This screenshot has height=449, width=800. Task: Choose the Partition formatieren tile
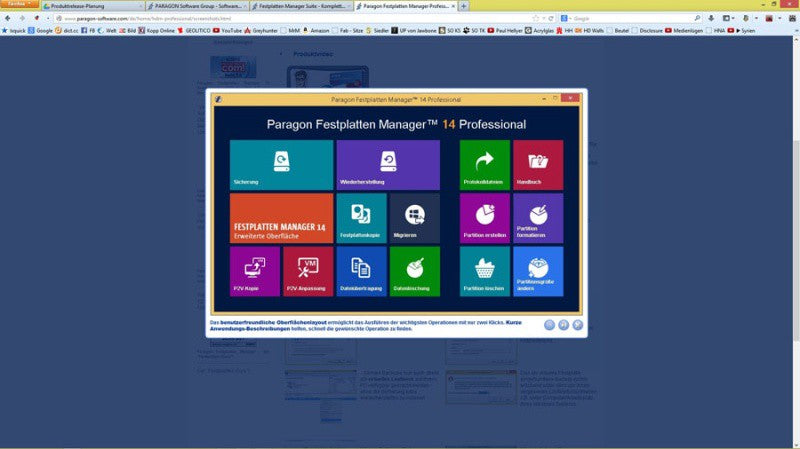(538, 218)
